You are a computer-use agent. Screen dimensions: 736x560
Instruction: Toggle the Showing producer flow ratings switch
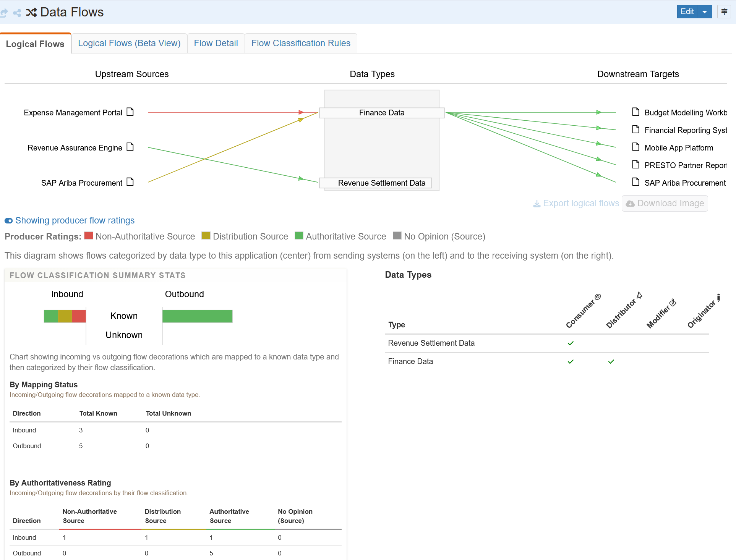tap(8, 221)
